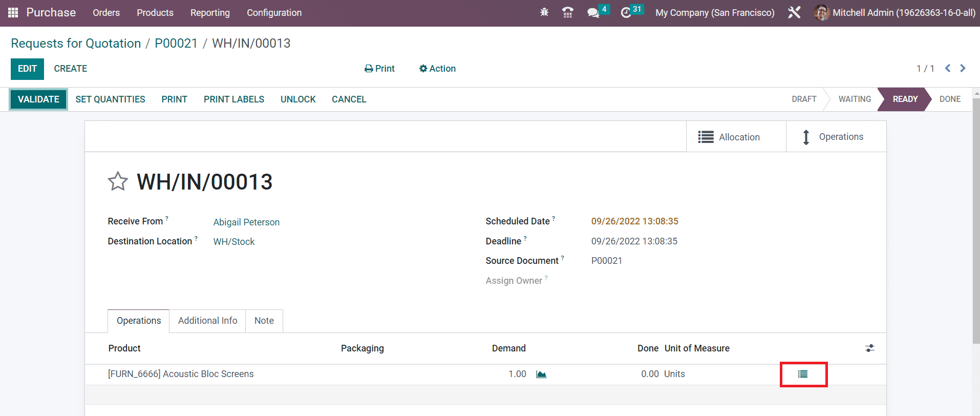Screen dimensions: 980x416
Task: Click the VALIDATE button
Action: 38,99
